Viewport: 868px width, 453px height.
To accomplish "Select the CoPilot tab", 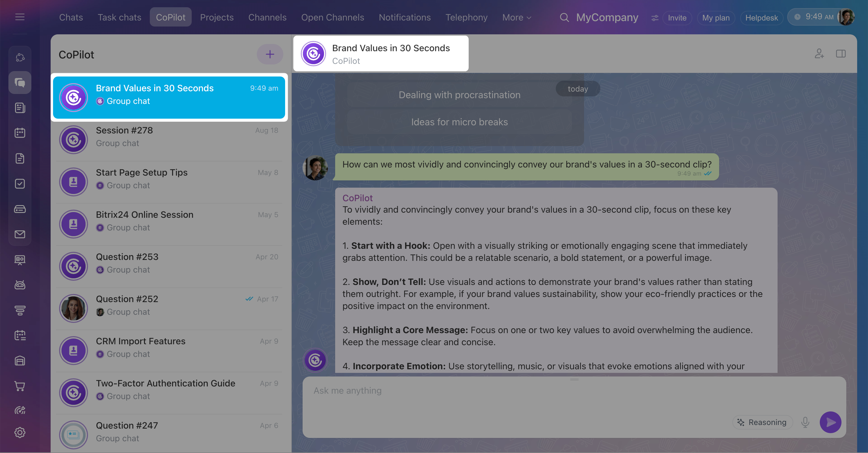I will pyautogui.click(x=171, y=17).
